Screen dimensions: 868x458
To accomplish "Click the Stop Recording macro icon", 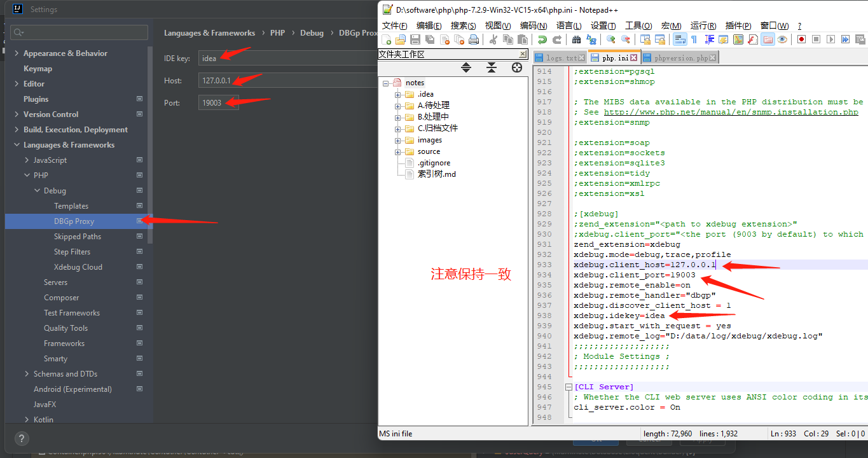I will pos(816,39).
